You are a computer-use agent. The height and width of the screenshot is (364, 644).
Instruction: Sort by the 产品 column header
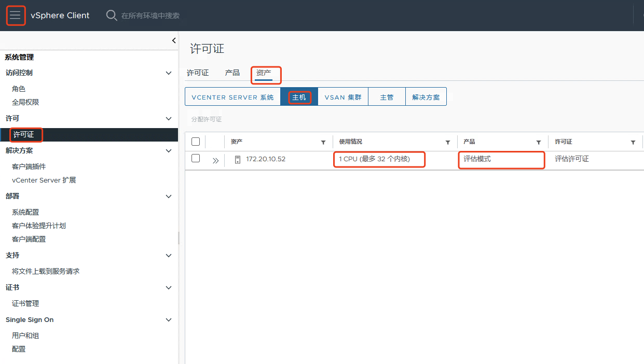click(469, 142)
